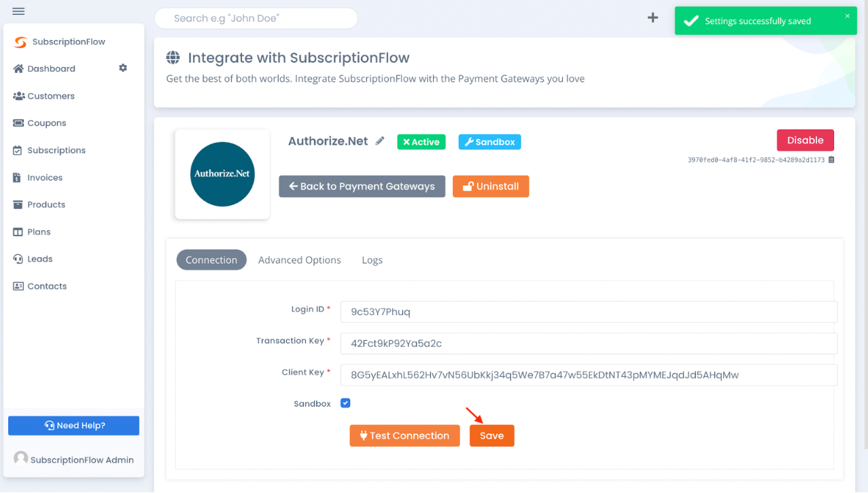Open Invoices in the sidebar

tap(45, 177)
